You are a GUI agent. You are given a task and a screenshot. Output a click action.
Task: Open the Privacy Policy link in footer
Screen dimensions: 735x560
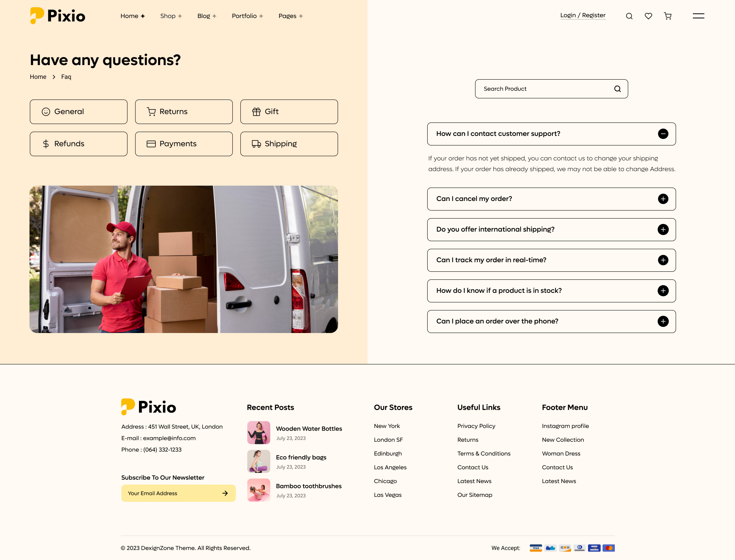(476, 426)
